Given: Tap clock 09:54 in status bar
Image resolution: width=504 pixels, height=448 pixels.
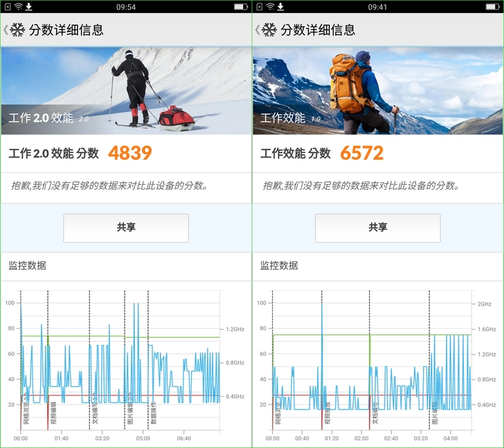Looking at the screenshot, I should click(126, 7).
